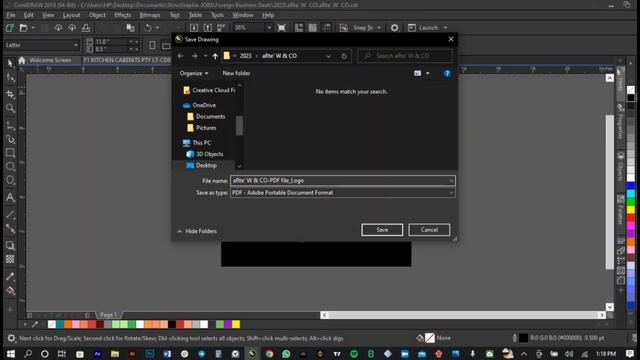This screenshot has width=640, height=360.
Task: Select the Zoom tool in toolbox
Action: click(10, 108)
